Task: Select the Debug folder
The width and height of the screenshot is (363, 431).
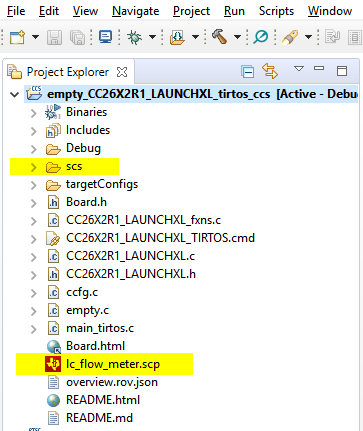Action: tap(83, 149)
